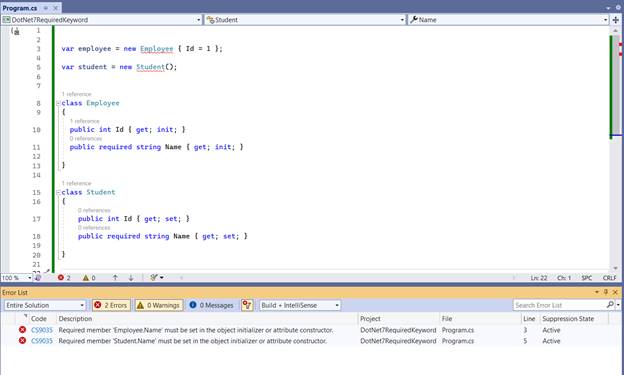This screenshot has width=624, height=375.
Task: Click the CRLF line ending indicator
Action: pyautogui.click(x=609, y=278)
